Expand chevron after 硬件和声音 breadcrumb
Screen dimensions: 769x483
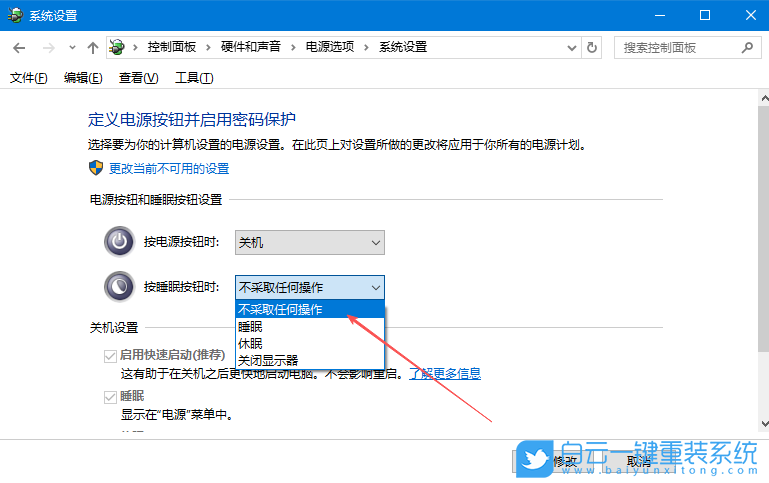pyautogui.click(x=293, y=47)
